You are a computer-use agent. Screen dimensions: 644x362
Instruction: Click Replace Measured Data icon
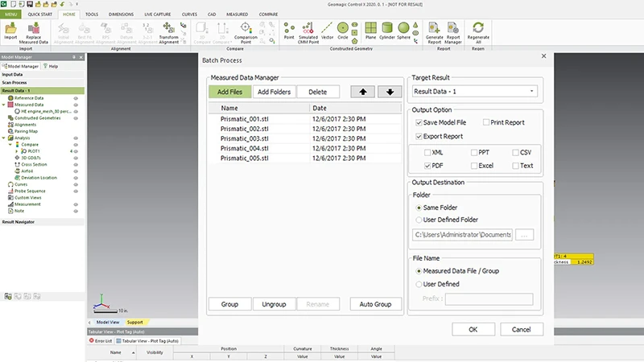[34, 30]
